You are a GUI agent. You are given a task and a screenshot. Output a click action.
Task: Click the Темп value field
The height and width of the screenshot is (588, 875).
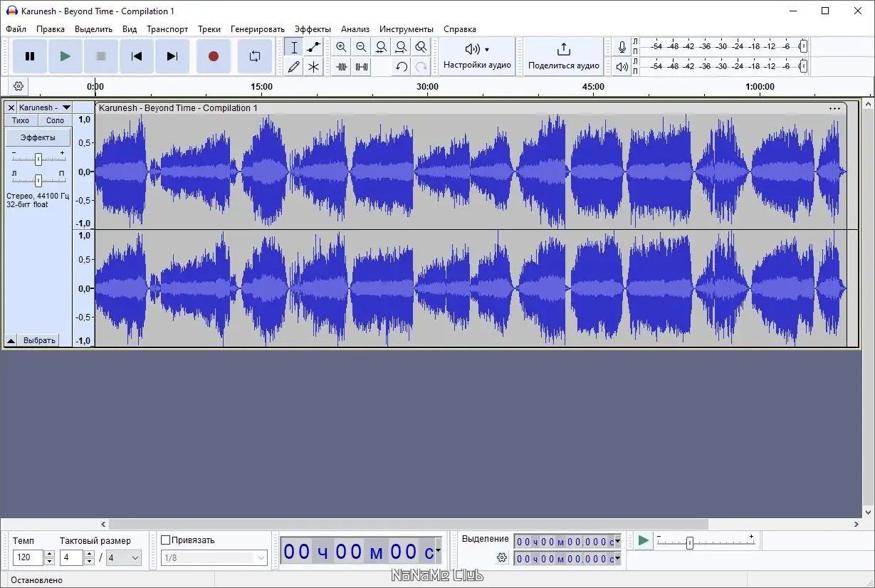pos(28,557)
